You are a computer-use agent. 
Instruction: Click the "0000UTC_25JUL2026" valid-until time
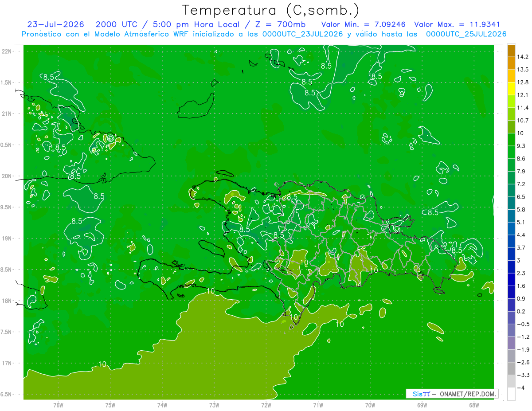click(x=466, y=34)
